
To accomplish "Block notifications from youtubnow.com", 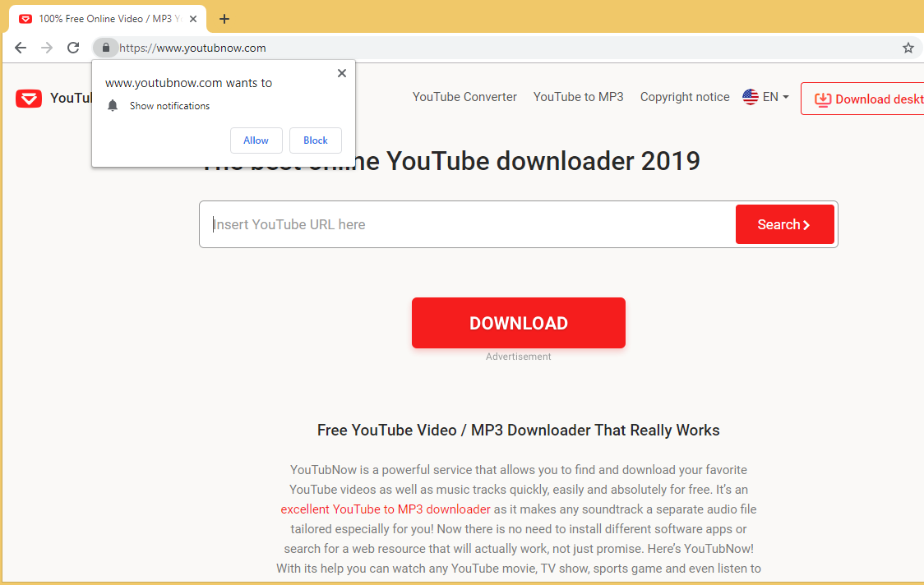I will click(315, 140).
